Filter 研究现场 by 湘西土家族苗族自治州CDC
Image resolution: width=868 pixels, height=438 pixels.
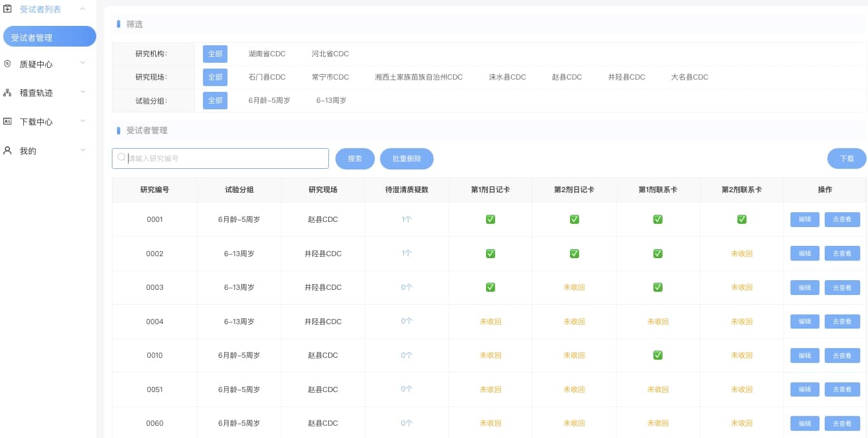point(419,77)
